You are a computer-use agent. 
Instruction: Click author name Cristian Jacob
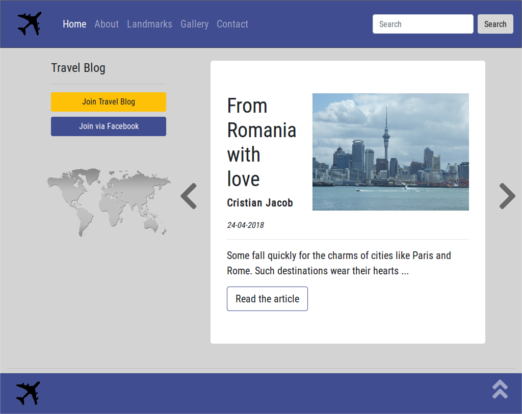(260, 203)
